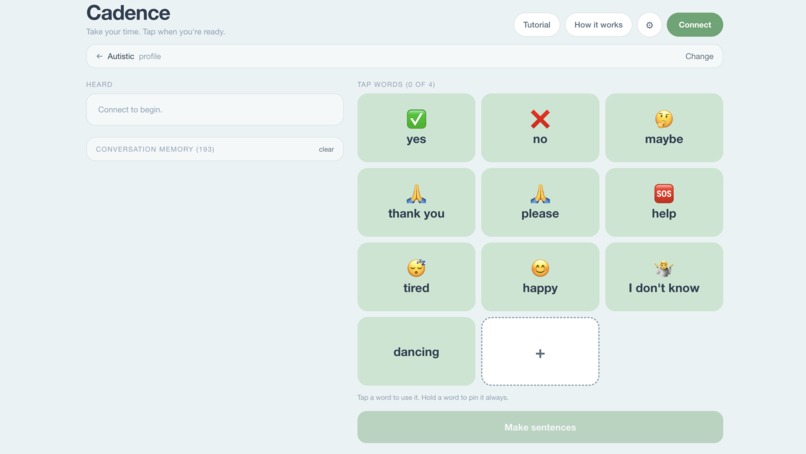
Task: Open 'How it works'
Action: [598, 25]
